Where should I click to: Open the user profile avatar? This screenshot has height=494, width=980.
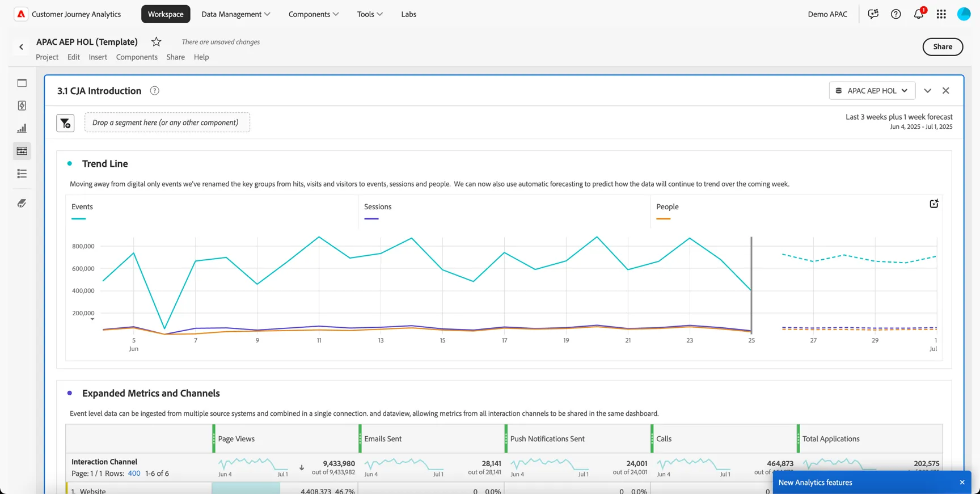pos(964,14)
